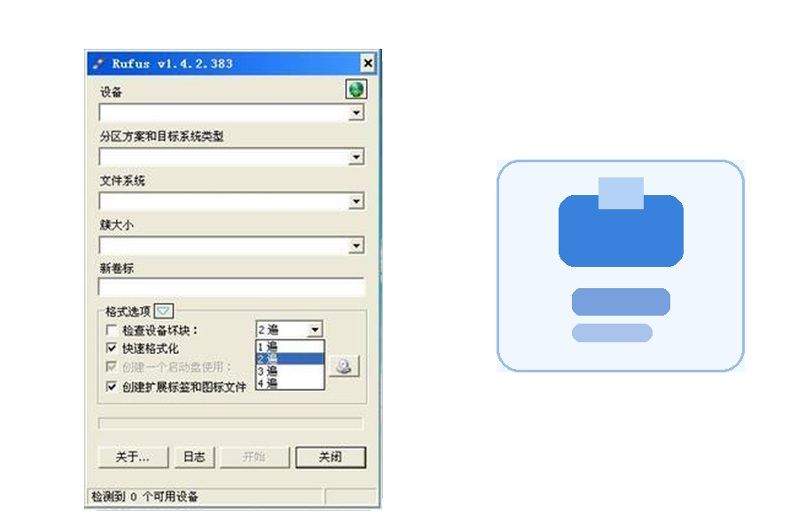Open the 日志 log button
798x532 pixels.
(x=194, y=457)
